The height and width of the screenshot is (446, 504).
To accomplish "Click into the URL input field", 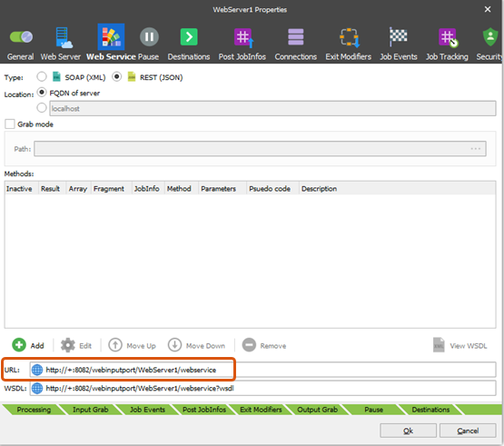I will (262, 370).
